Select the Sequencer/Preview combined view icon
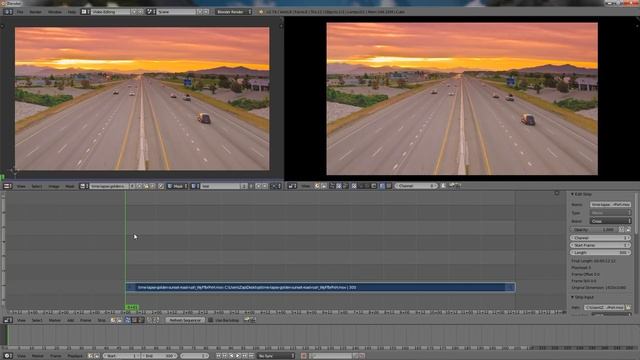This screenshot has height=360, width=640. (141, 320)
